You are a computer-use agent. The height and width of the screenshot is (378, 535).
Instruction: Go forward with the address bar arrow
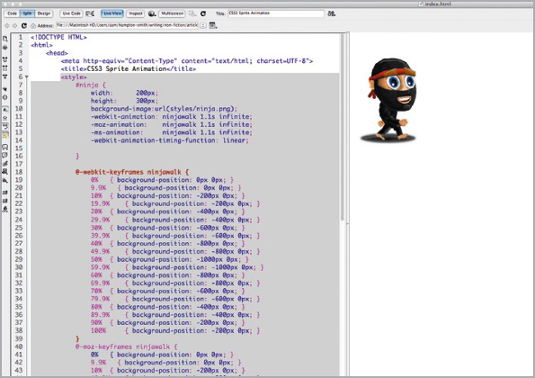pyautogui.click(x=15, y=26)
